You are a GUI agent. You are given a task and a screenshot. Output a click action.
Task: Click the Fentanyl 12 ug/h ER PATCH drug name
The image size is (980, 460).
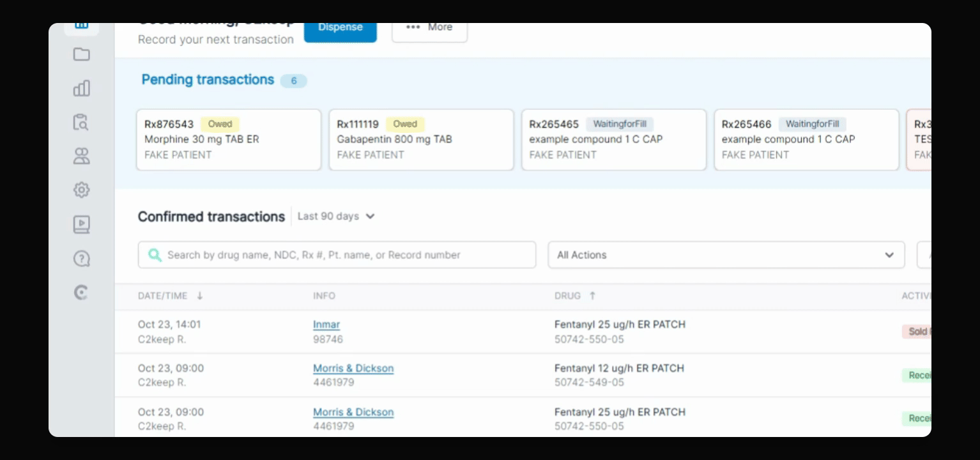[619, 369]
